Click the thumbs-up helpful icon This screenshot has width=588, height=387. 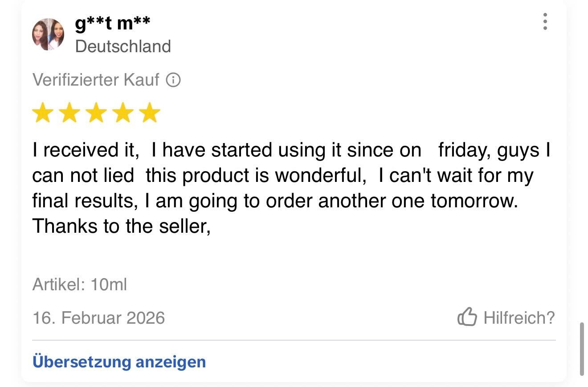point(467,317)
